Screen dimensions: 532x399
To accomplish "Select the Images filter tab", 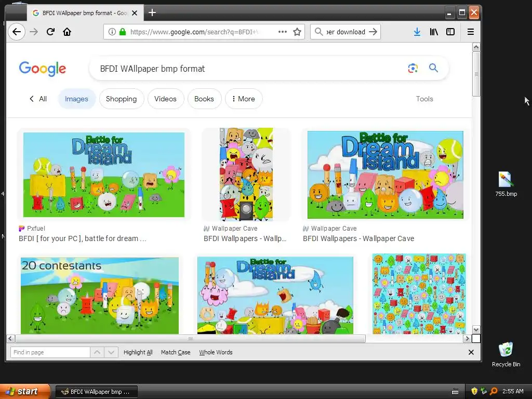I will click(76, 99).
